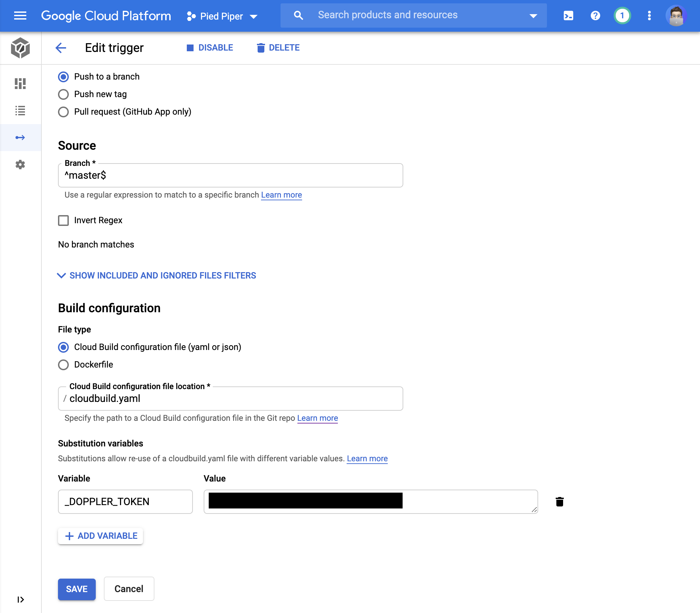This screenshot has height=613, width=700.
Task: Open Learn more link about configuration file
Action: tap(318, 418)
